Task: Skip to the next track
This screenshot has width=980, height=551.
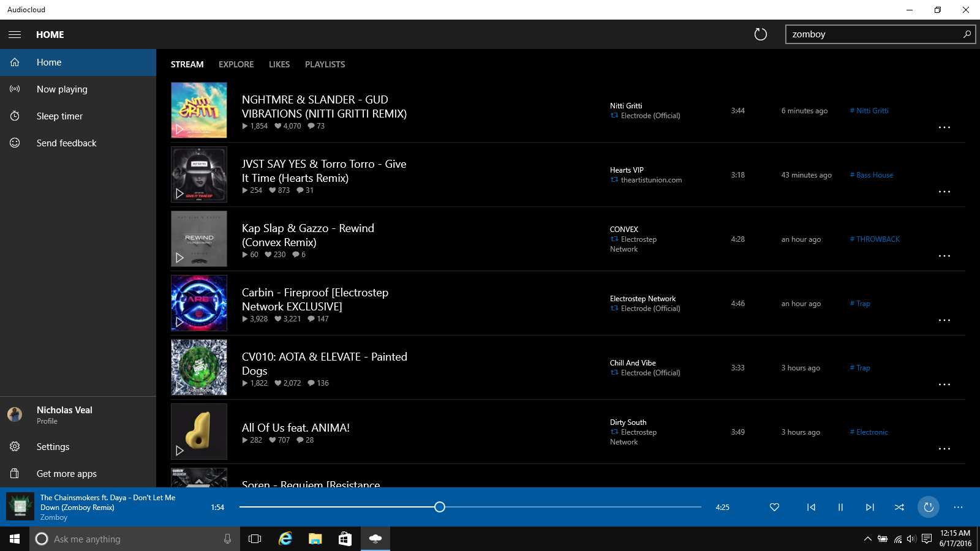Action: (870, 507)
